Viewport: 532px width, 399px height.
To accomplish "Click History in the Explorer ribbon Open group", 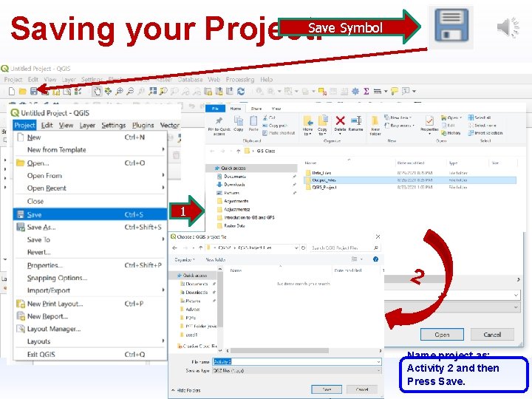I will coord(451,133).
